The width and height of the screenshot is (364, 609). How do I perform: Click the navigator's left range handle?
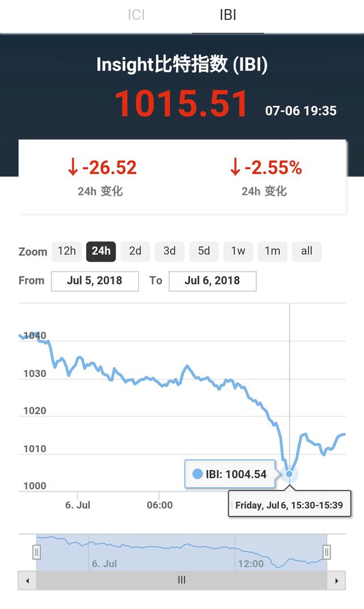pos(36,551)
